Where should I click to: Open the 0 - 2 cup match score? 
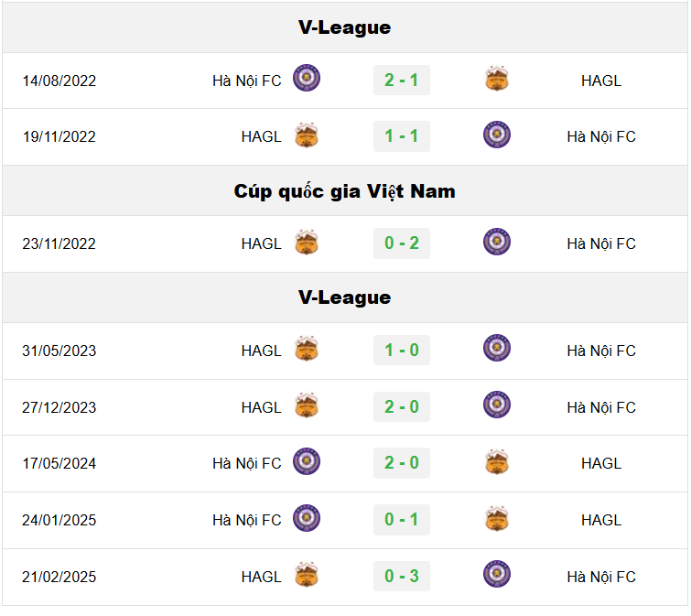(x=402, y=243)
